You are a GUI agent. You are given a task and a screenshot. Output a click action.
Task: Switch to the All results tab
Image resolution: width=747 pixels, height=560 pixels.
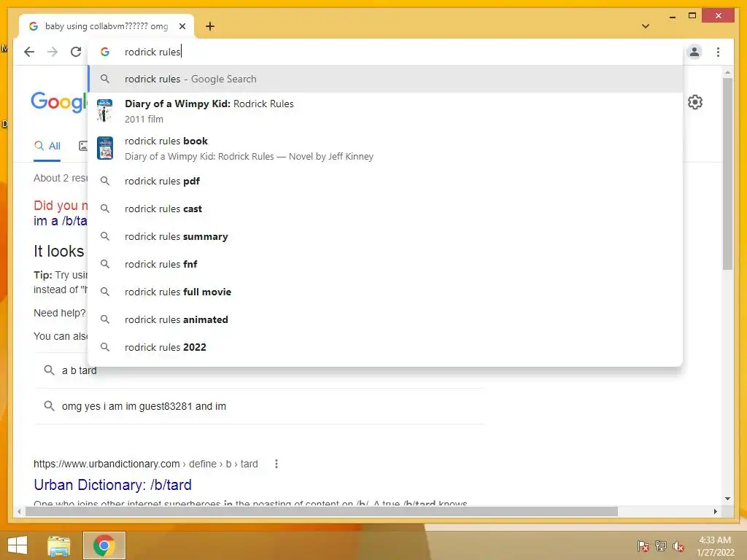coord(47,146)
